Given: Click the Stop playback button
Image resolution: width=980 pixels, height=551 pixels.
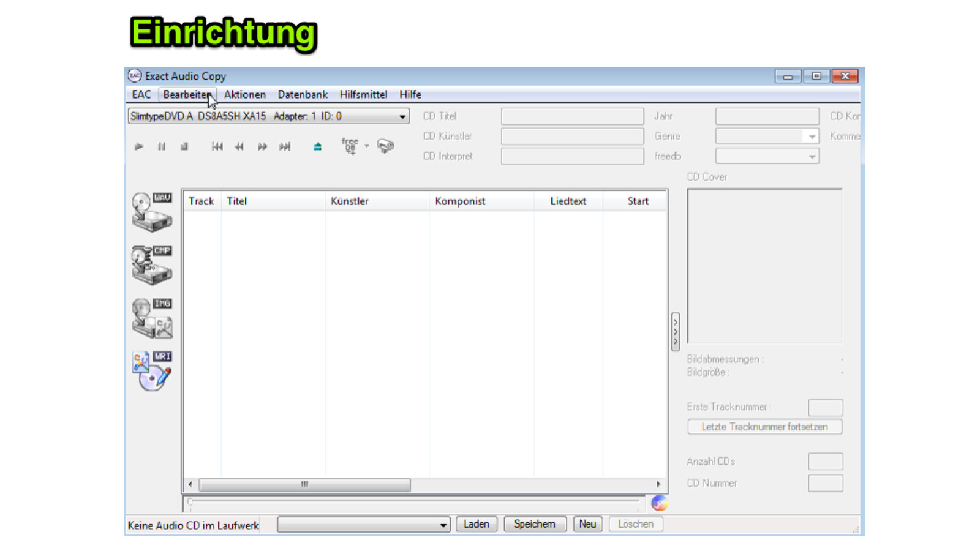Looking at the screenshot, I should [x=184, y=146].
